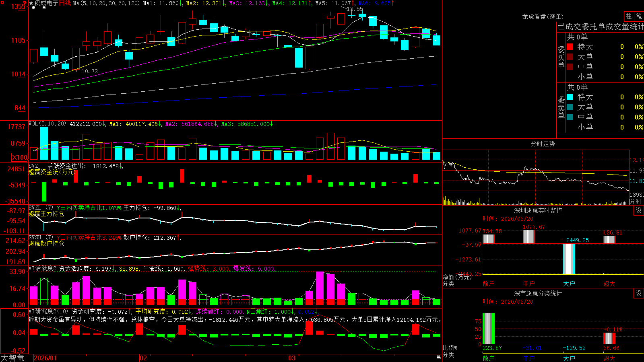Click the first information marker under the stock name

pyautogui.click(x=33, y=8)
